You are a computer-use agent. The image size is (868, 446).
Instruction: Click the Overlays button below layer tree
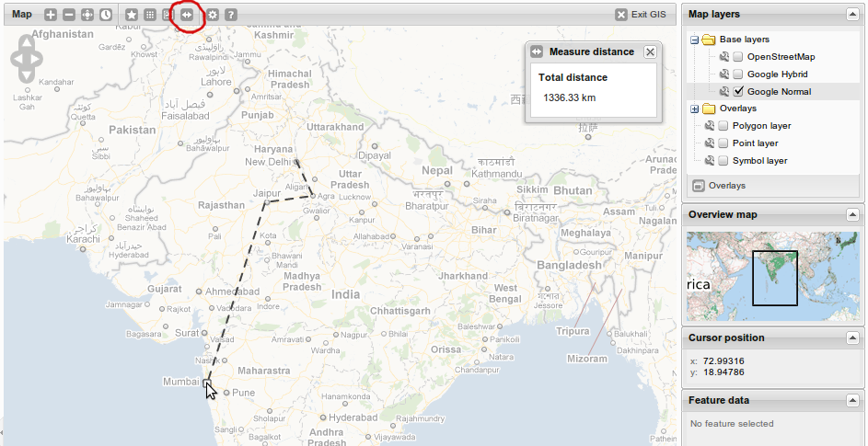tap(719, 186)
